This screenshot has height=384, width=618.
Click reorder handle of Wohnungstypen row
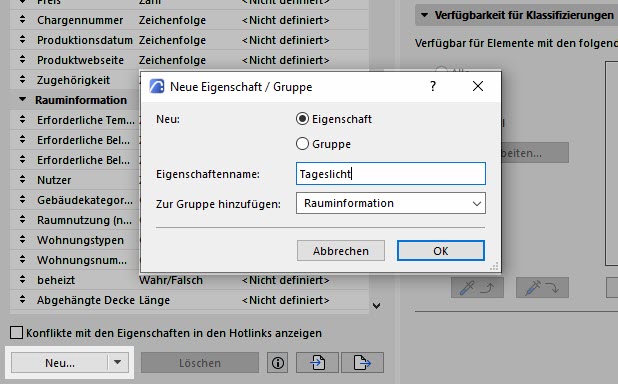tap(22, 239)
